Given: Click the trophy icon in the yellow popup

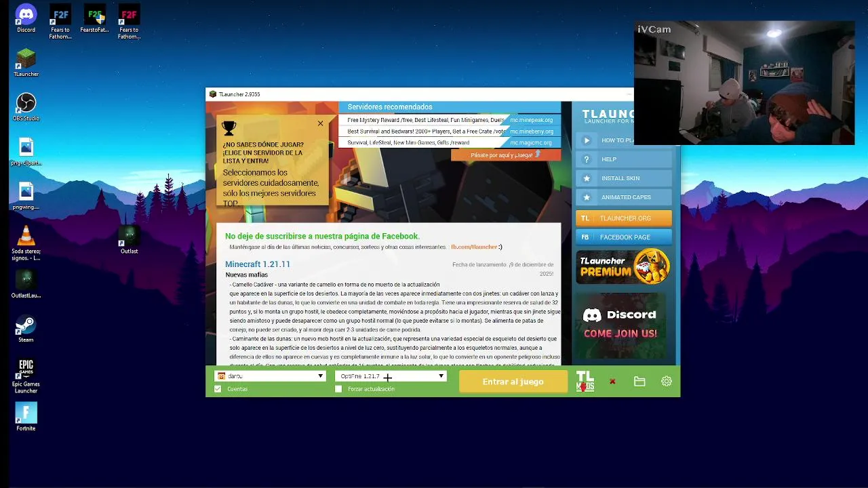Looking at the screenshot, I should (x=229, y=127).
